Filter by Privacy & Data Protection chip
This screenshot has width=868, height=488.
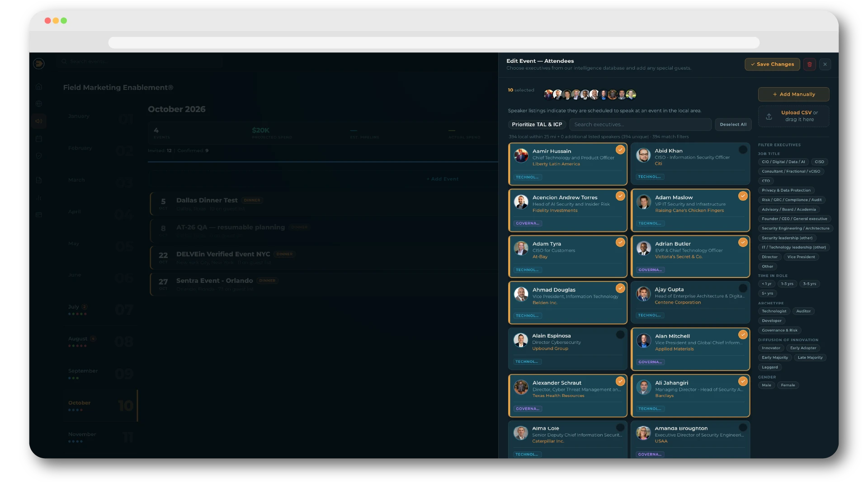click(786, 190)
